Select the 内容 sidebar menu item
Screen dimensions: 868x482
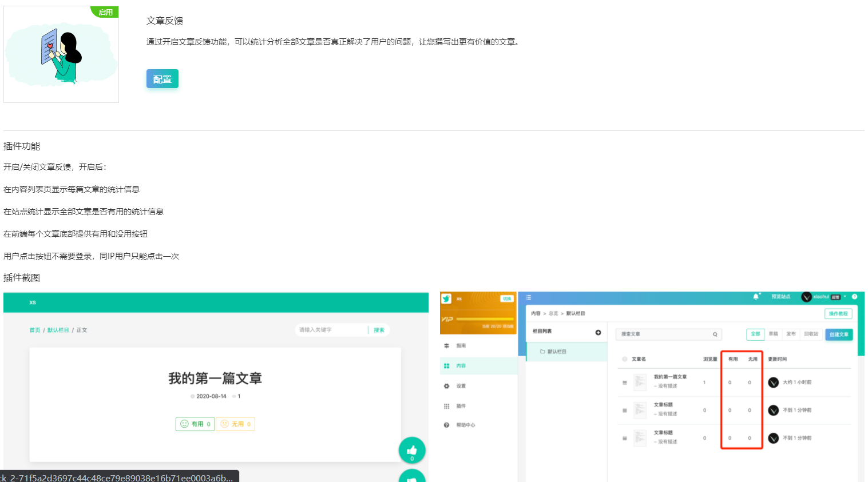(478, 366)
